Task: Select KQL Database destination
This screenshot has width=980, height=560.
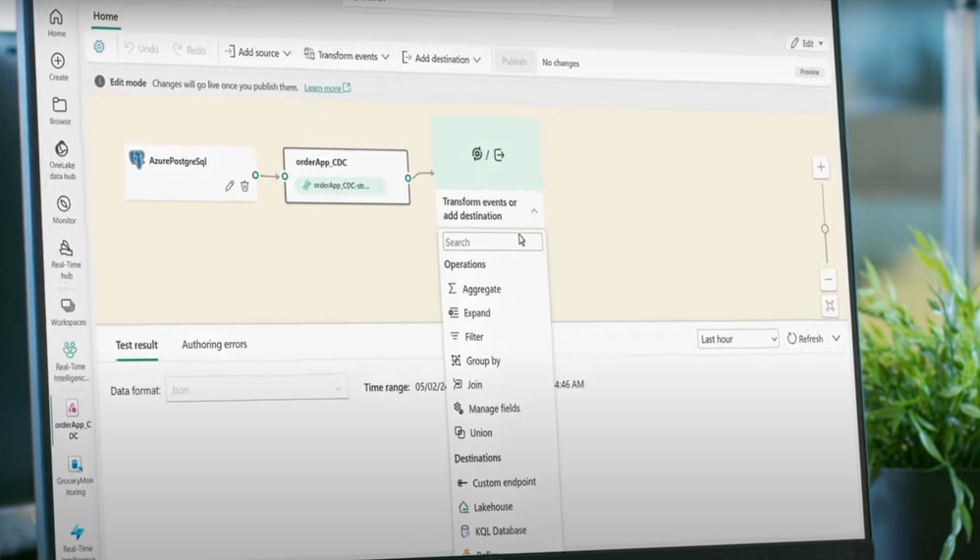Action: 493,531
